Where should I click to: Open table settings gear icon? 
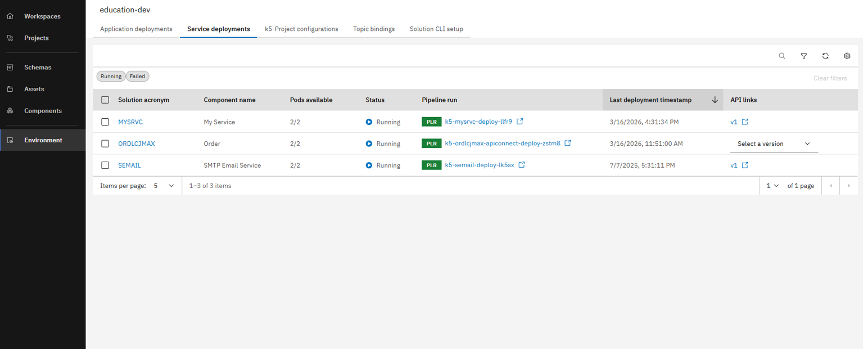click(847, 56)
